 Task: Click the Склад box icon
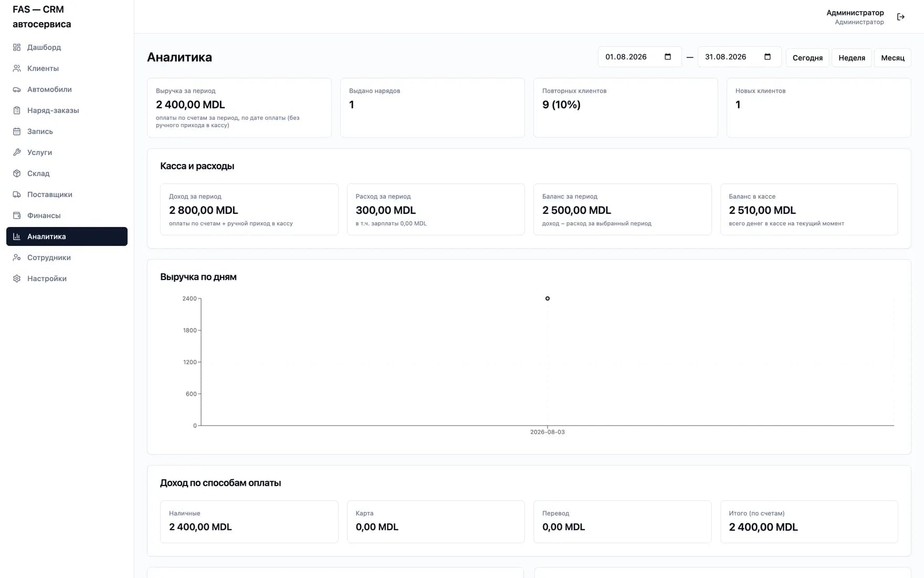pos(17,173)
